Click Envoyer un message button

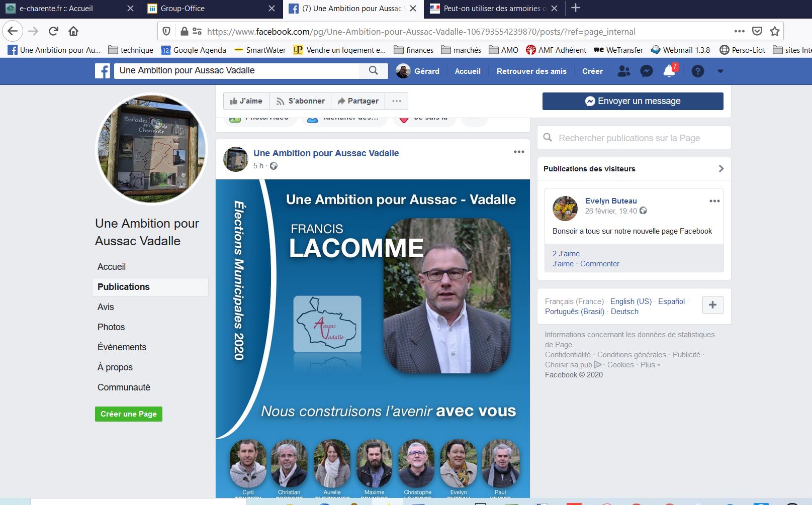click(x=633, y=101)
